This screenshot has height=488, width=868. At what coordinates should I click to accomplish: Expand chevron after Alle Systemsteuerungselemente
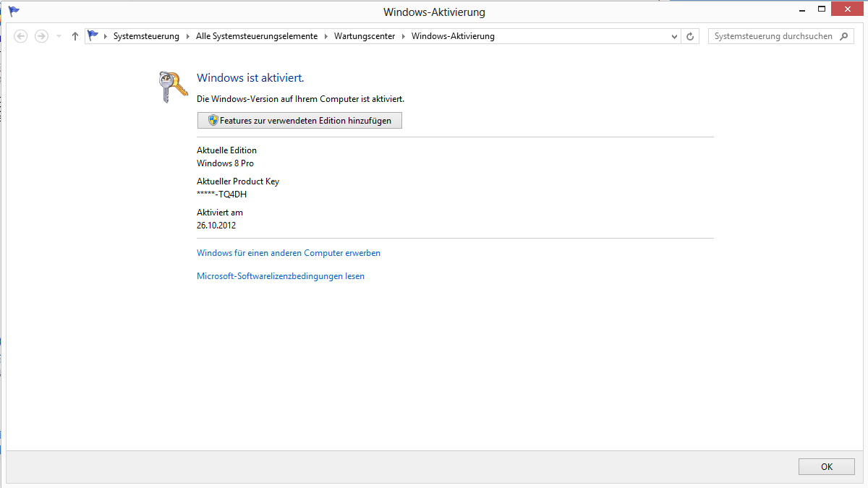point(325,36)
